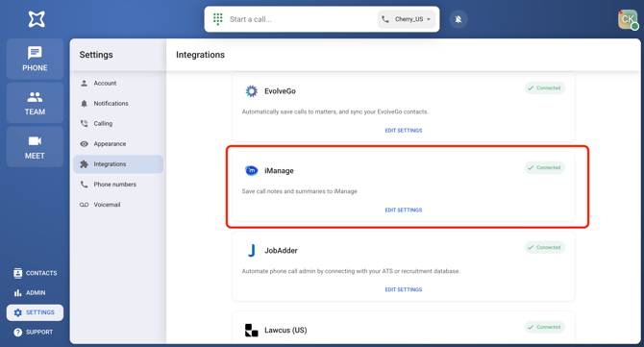Viewport: 644px width, 347px height.
Task: Click the JobAdder logo icon
Action: coord(252,250)
